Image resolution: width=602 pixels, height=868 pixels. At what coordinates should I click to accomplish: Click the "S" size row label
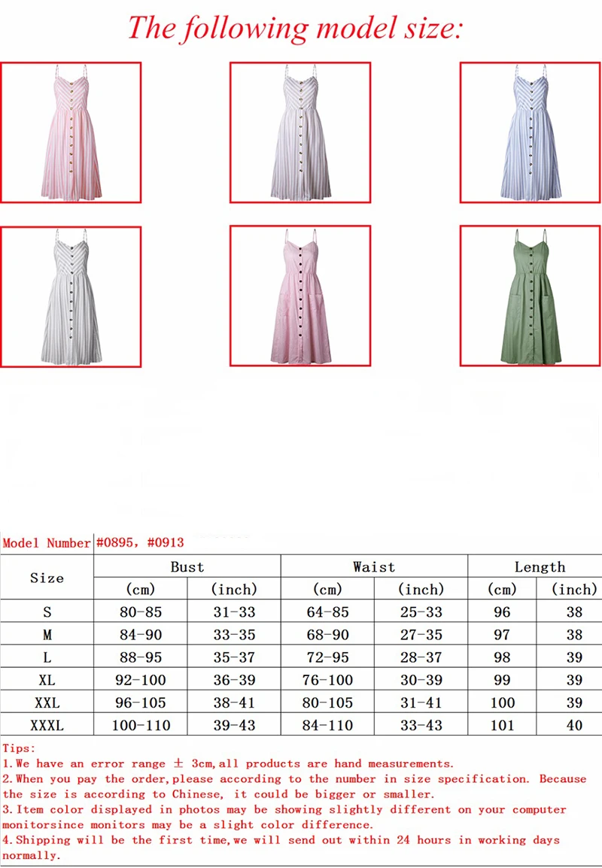[47, 612]
